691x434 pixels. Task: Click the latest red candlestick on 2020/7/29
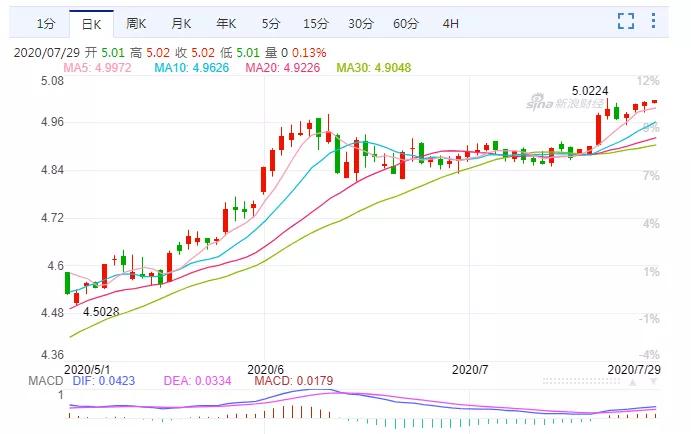pyautogui.click(x=654, y=102)
